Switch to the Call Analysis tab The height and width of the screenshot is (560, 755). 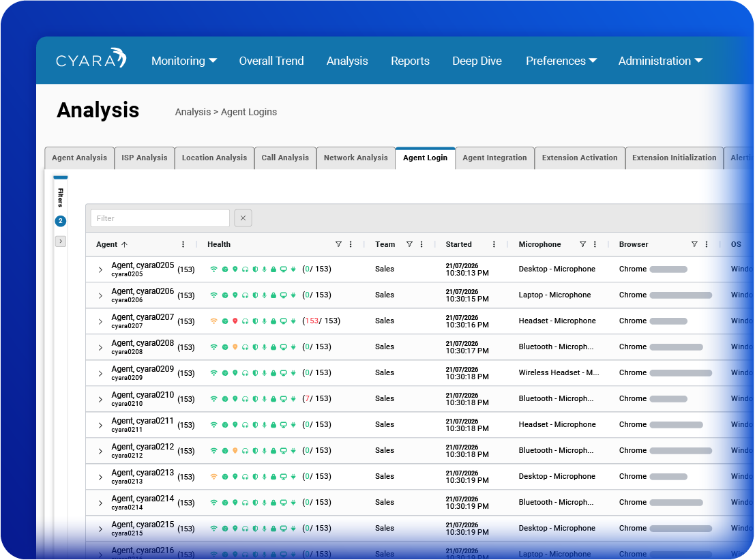coord(285,158)
